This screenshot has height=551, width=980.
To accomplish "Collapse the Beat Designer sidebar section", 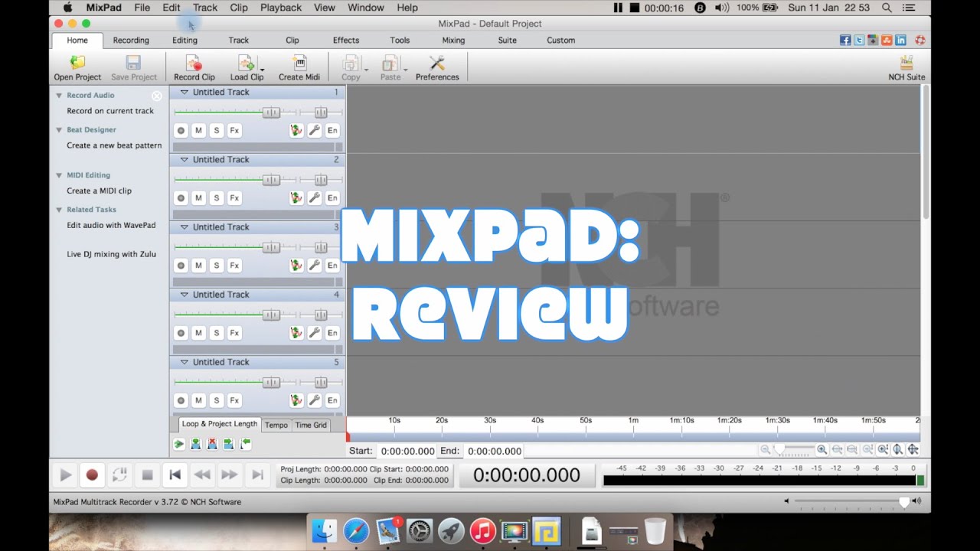I will [59, 130].
